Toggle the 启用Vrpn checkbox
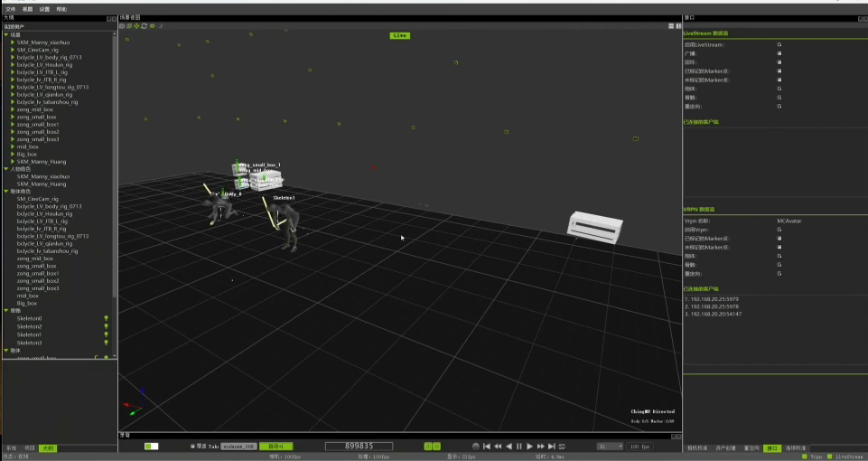 coord(779,230)
